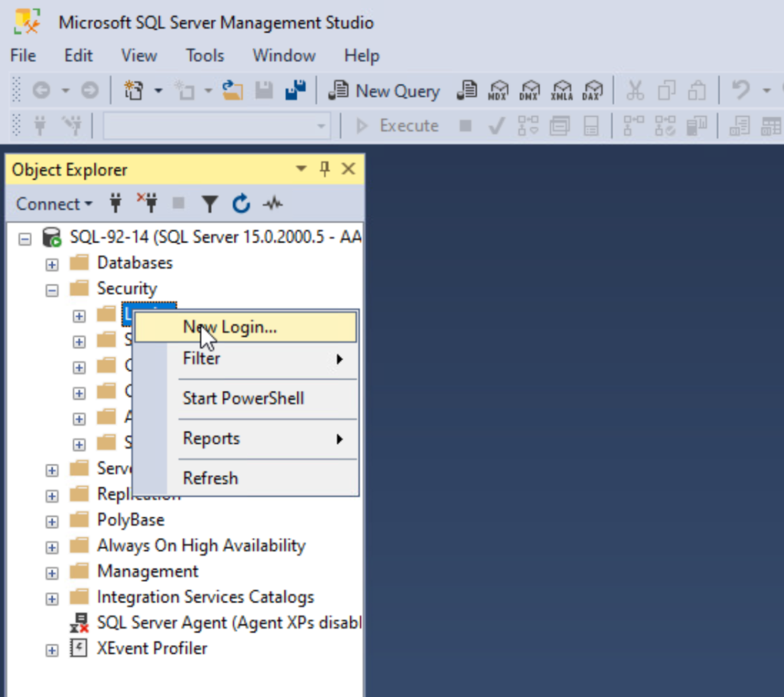Open the Connect dropdown in Object Explorer
The image size is (784, 697).
point(54,204)
